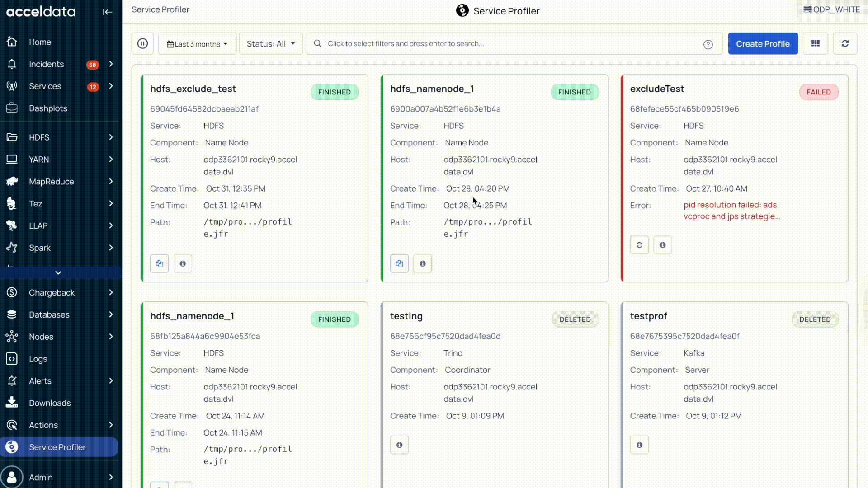This screenshot has height=488, width=868.
Task: Show info for hdfs_exclude_test profile
Action: [x=183, y=263]
